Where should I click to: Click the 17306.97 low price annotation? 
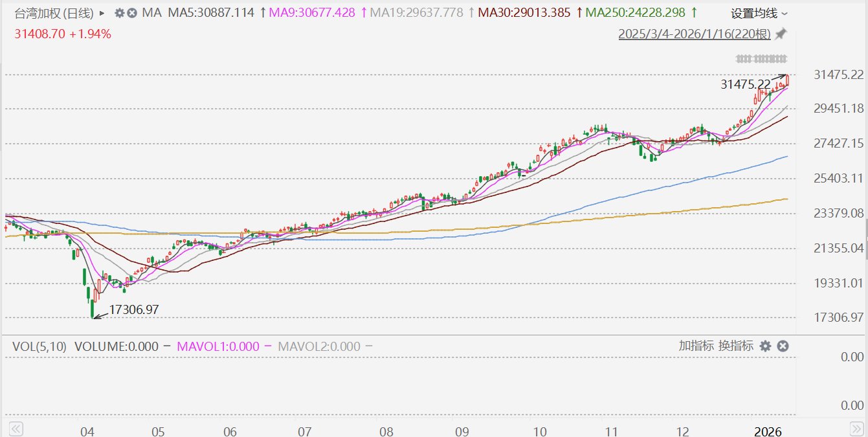(x=134, y=310)
